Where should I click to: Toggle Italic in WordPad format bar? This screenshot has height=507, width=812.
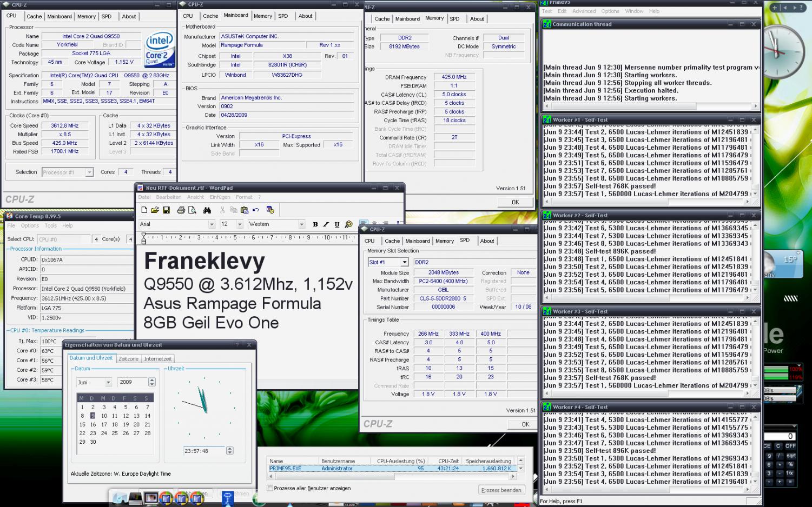tap(326, 224)
